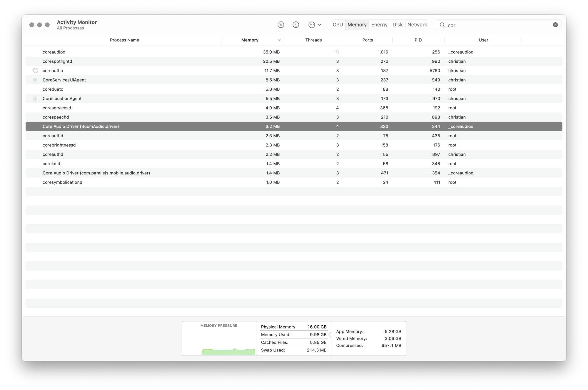
Task: Click the ellipsis more actions icon
Action: (x=312, y=25)
